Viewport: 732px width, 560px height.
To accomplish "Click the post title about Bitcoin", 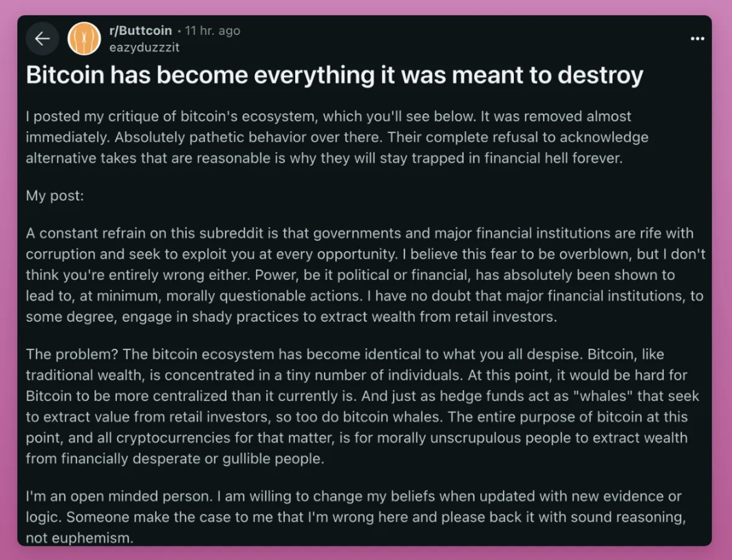I will [x=334, y=76].
